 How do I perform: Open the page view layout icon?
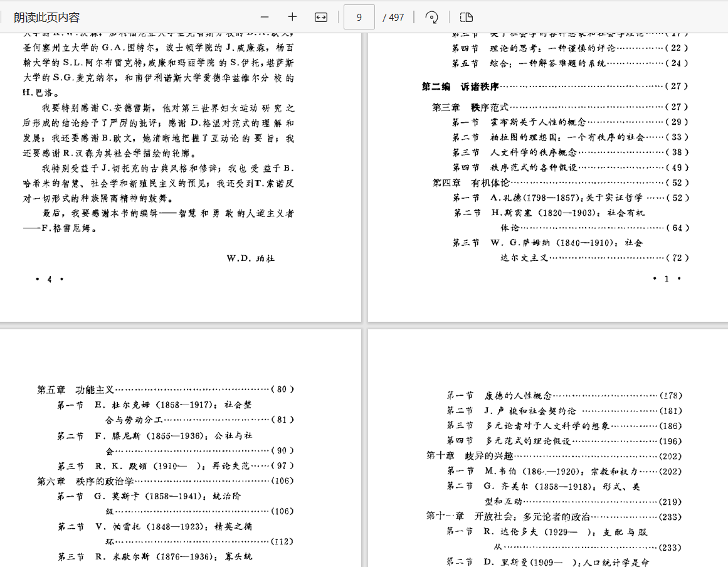tap(466, 17)
